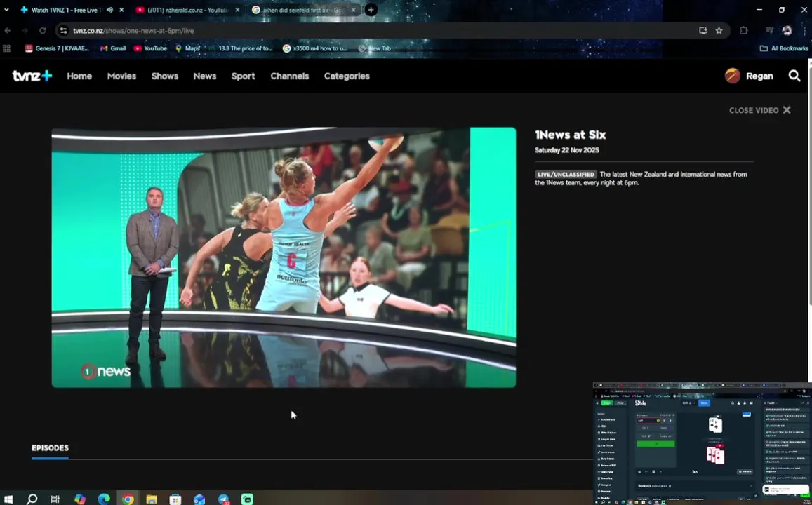Launch Copilot from the taskbar

click(80, 499)
